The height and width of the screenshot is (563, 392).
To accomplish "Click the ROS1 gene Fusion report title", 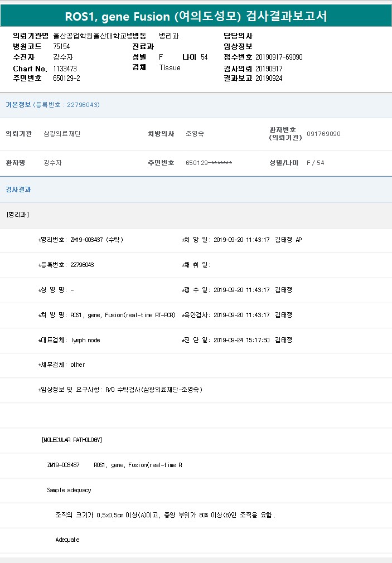I will (x=196, y=16).
